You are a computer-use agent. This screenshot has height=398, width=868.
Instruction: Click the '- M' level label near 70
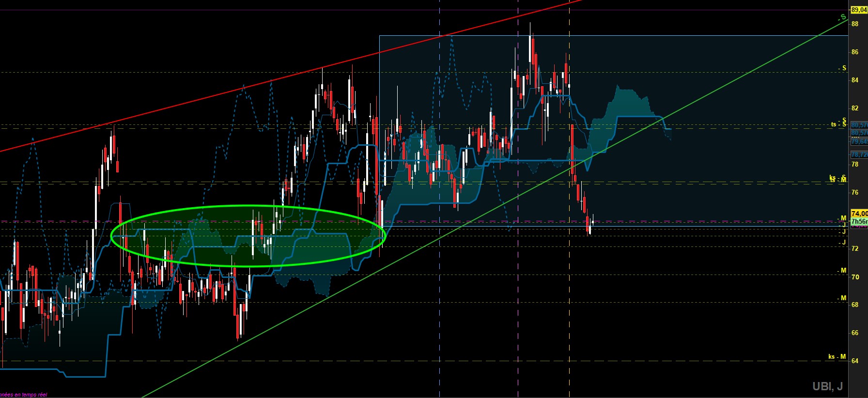click(843, 271)
